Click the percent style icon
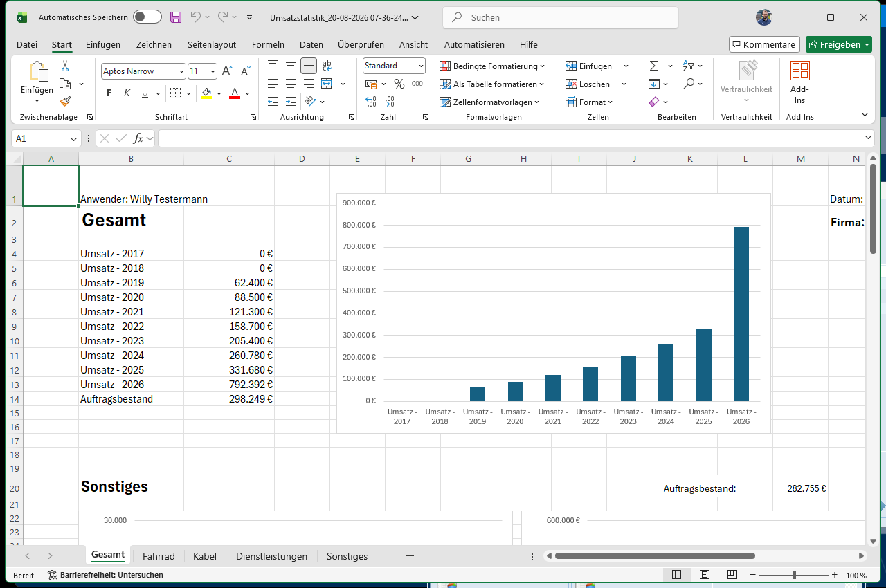The image size is (886, 588). pos(399,84)
